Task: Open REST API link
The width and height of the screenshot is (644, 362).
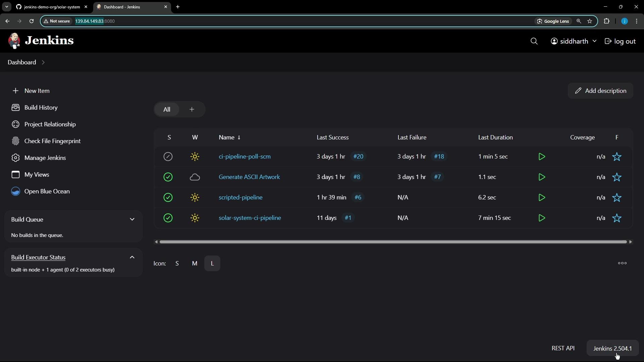Action: tap(563, 348)
